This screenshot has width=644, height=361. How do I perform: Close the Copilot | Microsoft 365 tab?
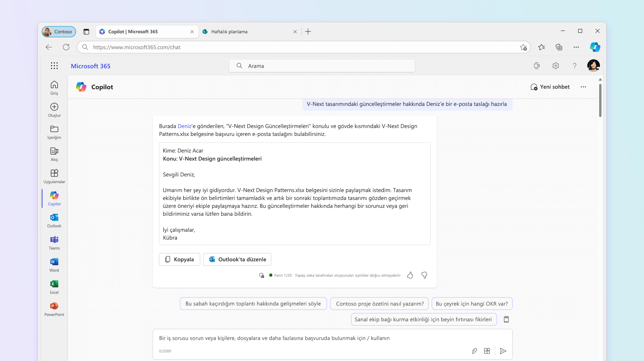pos(192,32)
